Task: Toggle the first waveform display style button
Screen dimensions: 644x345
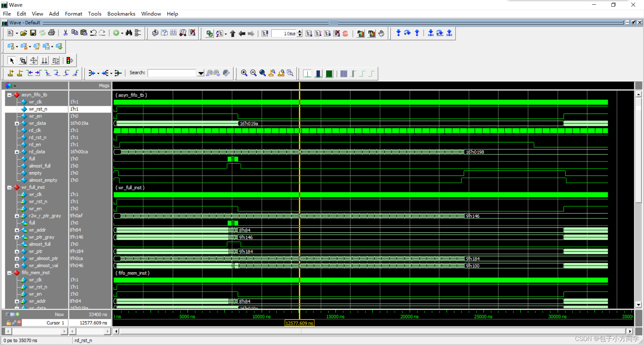Action: [307, 73]
